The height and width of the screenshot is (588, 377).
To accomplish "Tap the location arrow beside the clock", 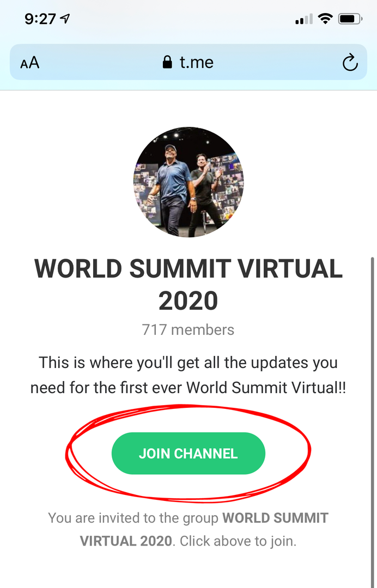I will [65, 19].
